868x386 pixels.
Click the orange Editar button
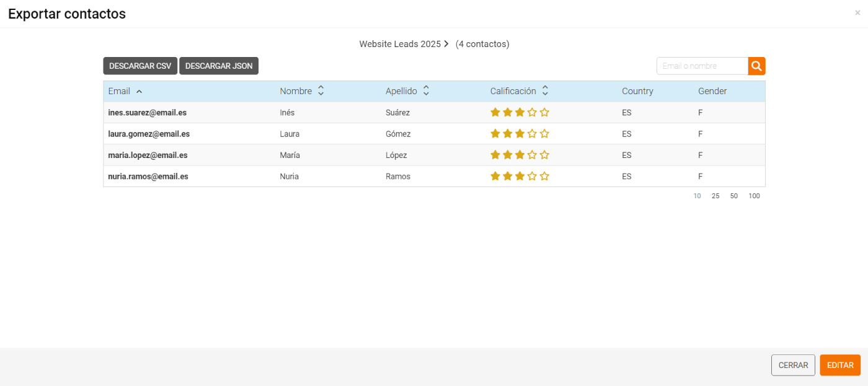click(840, 365)
